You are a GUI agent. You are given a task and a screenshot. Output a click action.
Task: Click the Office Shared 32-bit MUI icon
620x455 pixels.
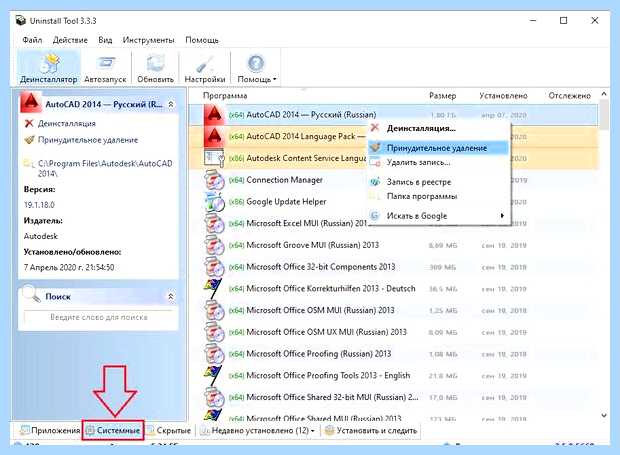pyautogui.click(x=214, y=397)
